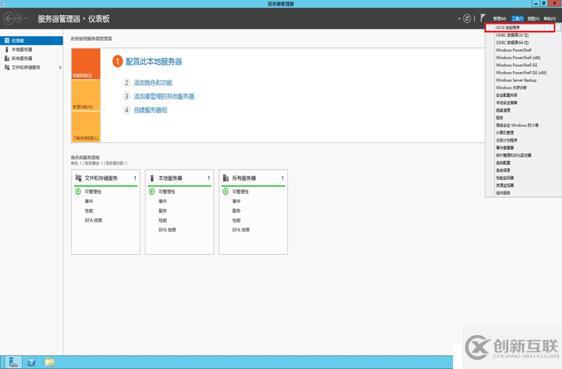
Task: Click the 创建服务器组 link
Action: pos(151,110)
